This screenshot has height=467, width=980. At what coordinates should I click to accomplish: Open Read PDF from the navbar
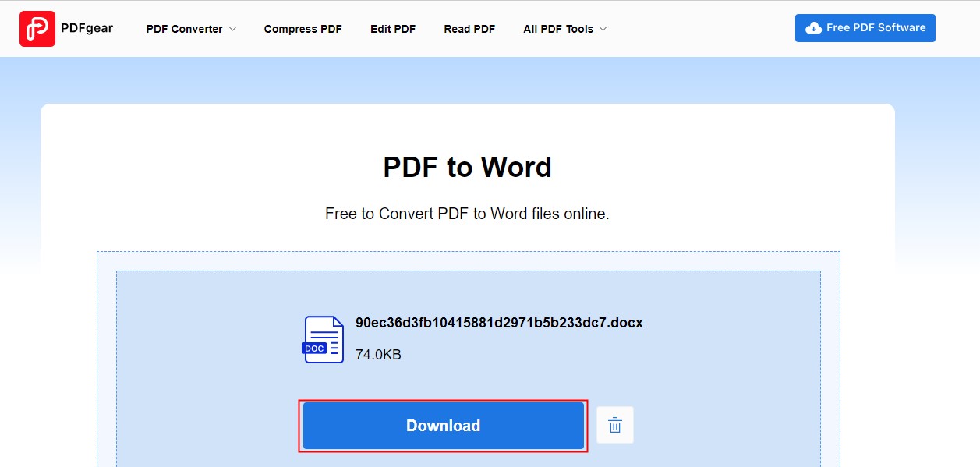click(469, 29)
